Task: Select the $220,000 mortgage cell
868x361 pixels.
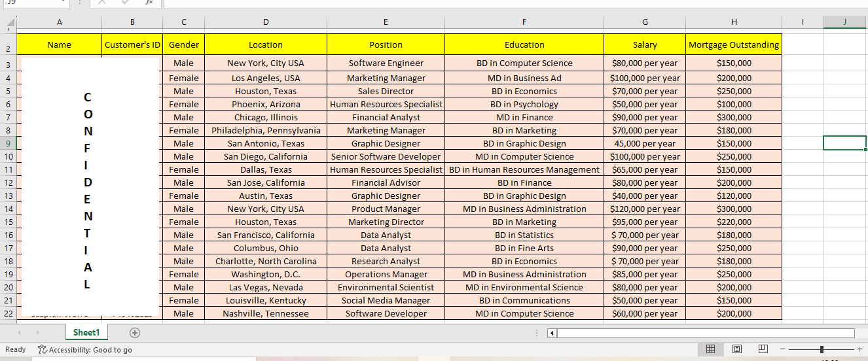Action: [x=734, y=222]
